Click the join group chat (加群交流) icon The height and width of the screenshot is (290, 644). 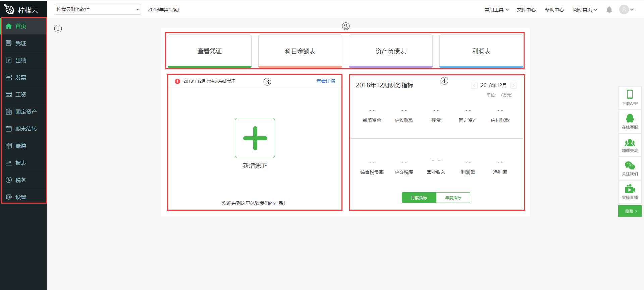(630, 143)
